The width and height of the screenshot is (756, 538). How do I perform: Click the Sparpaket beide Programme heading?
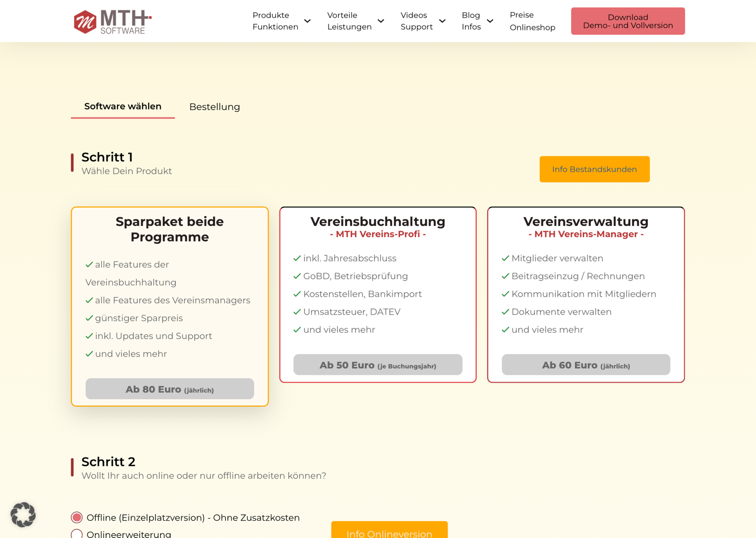tap(170, 229)
